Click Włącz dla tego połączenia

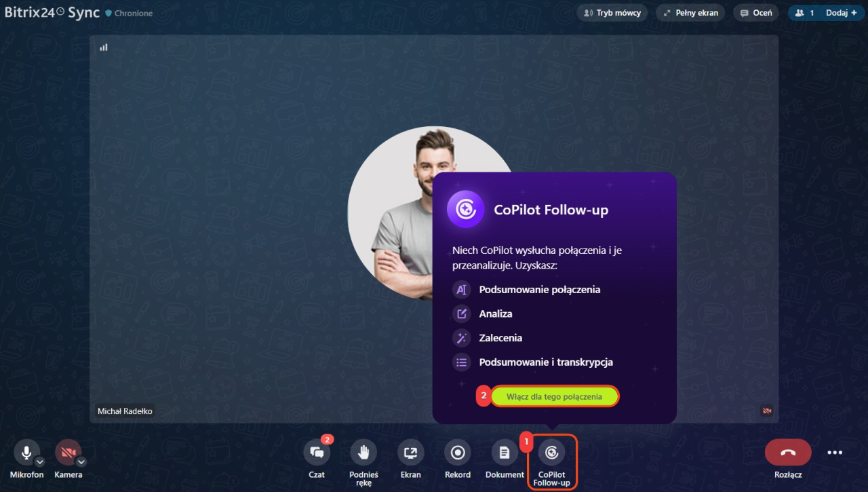click(x=554, y=396)
